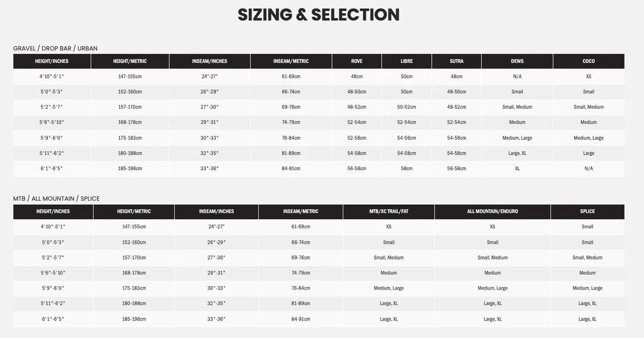
Task: Click the ALL MOUNTAIN/ENDURO column header
Action: click(492, 211)
